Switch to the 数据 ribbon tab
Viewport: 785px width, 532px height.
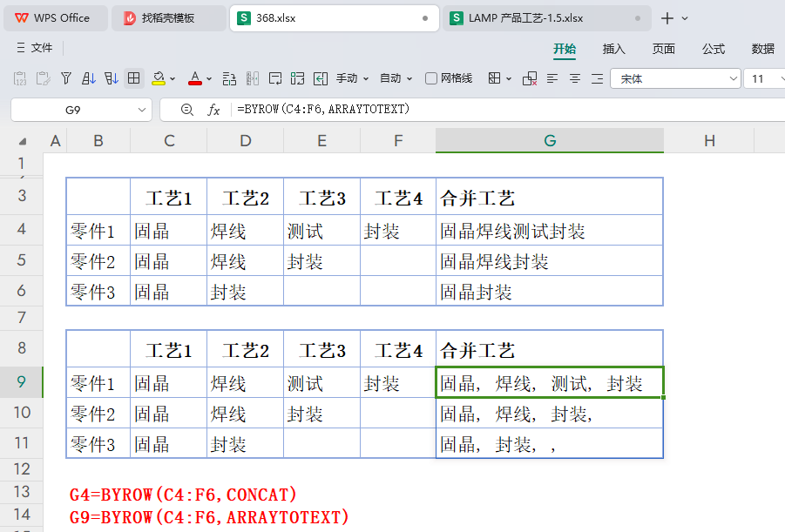pyautogui.click(x=763, y=49)
